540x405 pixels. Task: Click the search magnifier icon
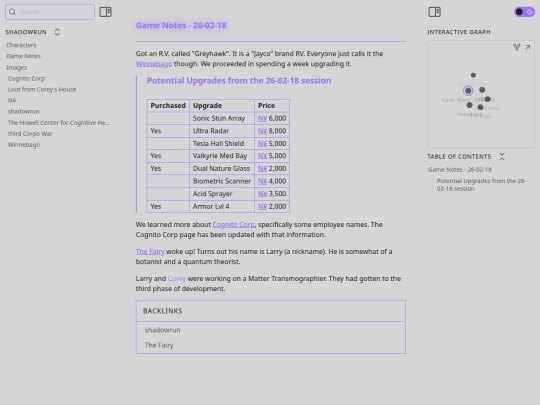(12, 12)
